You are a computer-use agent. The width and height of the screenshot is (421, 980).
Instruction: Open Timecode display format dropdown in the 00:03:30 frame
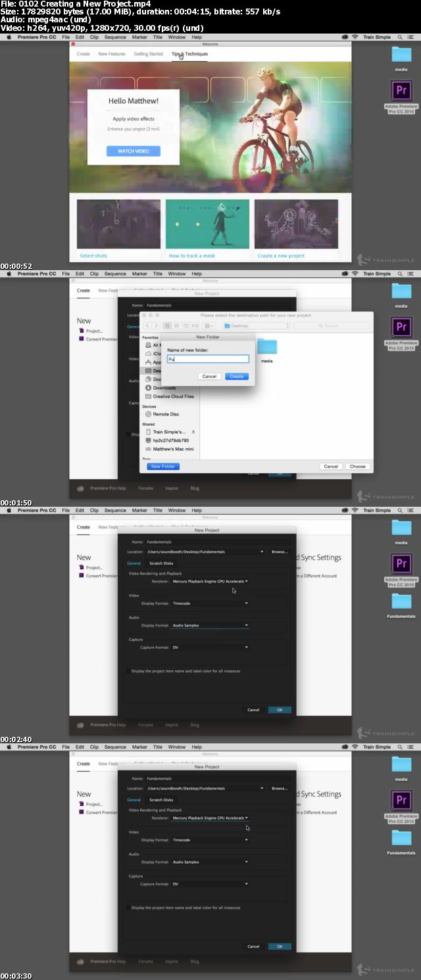point(210,840)
